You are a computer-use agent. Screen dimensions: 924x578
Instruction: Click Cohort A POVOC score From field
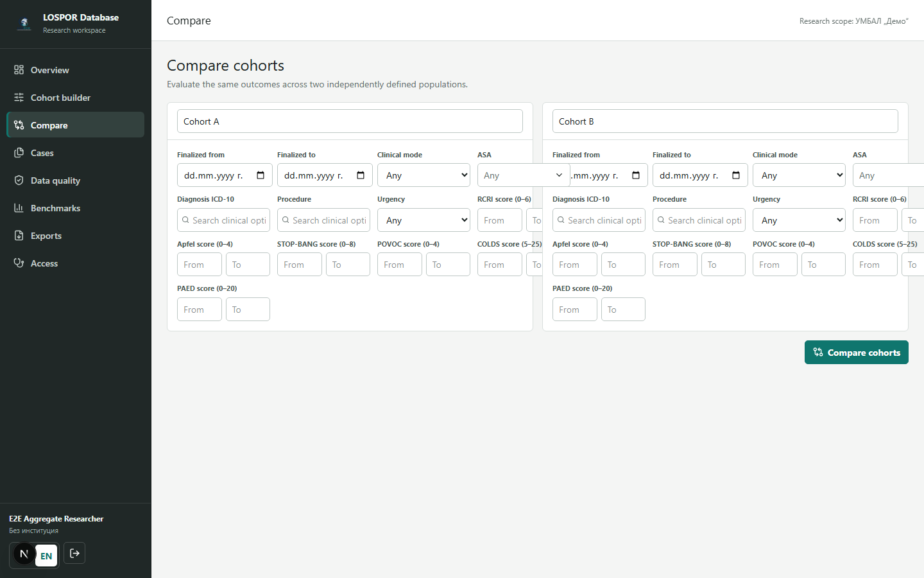pyautogui.click(x=400, y=265)
